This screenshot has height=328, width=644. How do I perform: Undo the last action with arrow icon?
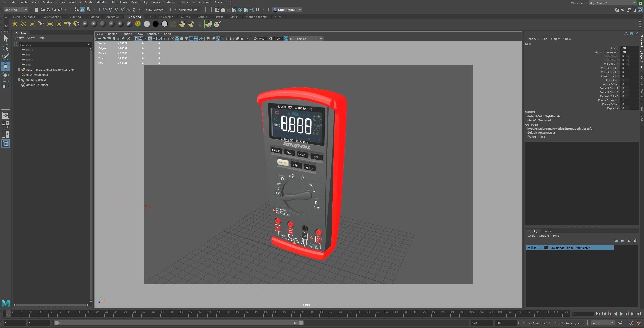tap(54, 10)
